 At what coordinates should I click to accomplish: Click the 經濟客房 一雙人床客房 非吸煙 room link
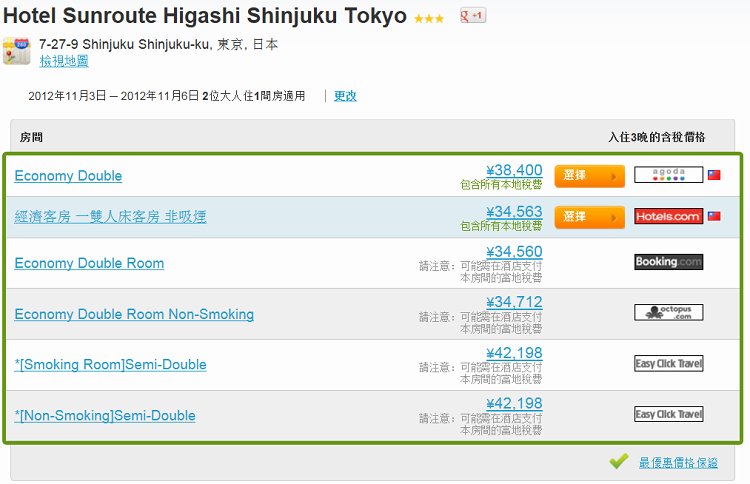tap(110, 217)
